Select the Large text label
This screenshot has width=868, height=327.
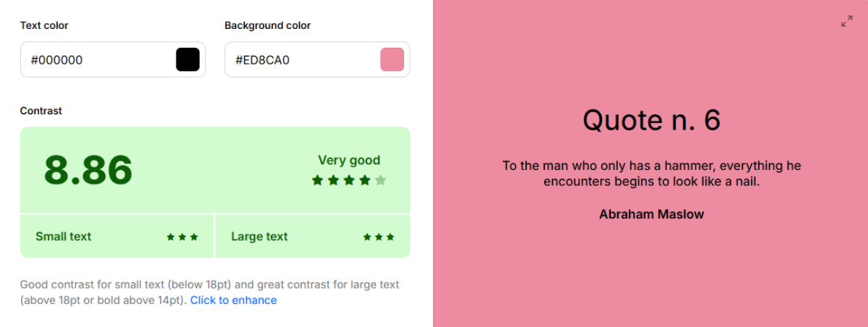click(x=259, y=237)
